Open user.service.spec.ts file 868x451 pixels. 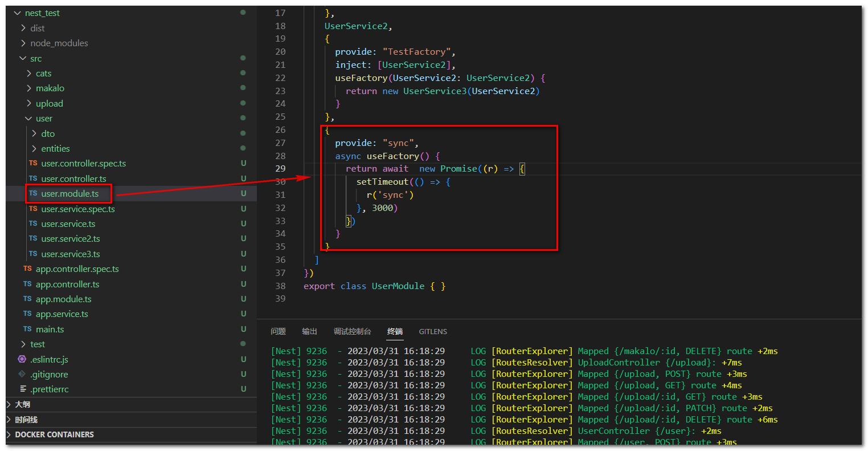click(x=77, y=209)
